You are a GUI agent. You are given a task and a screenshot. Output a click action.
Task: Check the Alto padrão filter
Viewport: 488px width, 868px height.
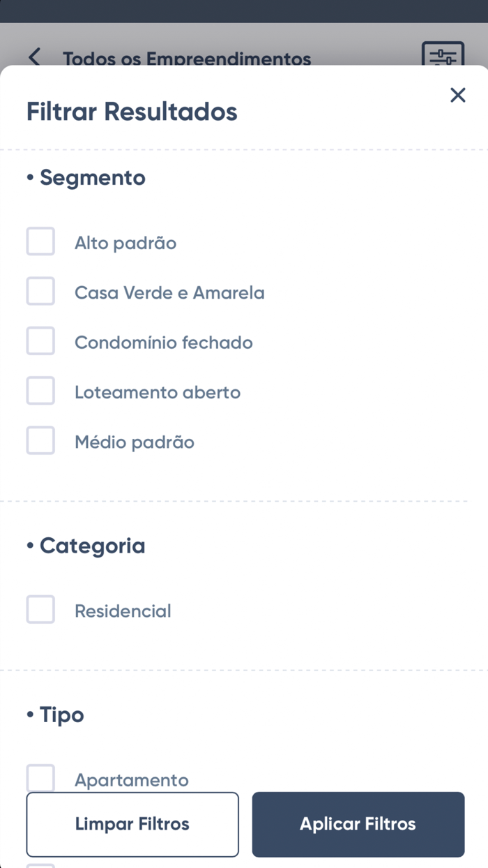tap(40, 241)
